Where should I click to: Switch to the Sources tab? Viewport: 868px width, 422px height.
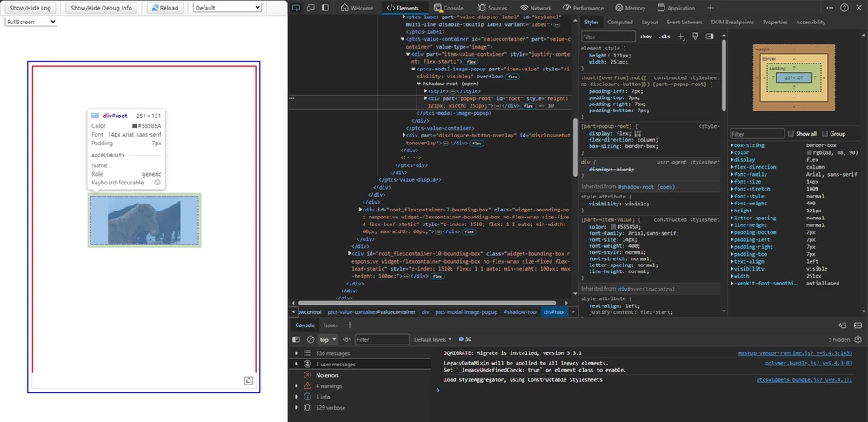pyautogui.click(x=492, y=8)
